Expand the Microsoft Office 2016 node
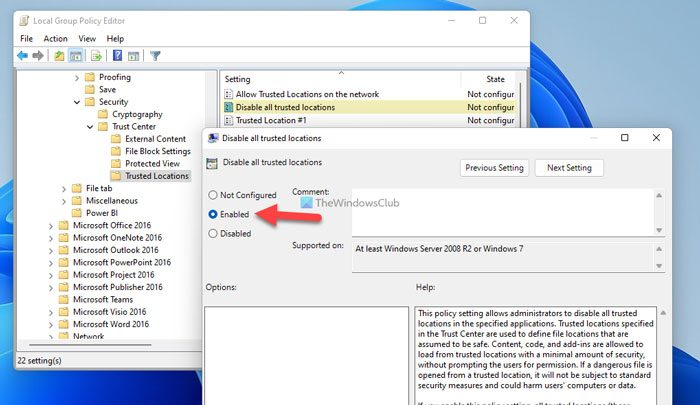Viewport: 700px width, 405px height. 51,226
